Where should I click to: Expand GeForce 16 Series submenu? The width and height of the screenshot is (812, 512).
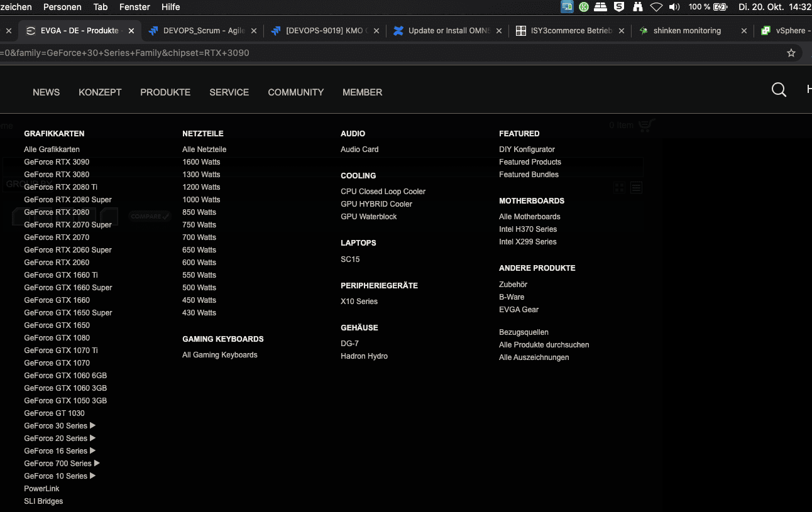coord(92,451)
